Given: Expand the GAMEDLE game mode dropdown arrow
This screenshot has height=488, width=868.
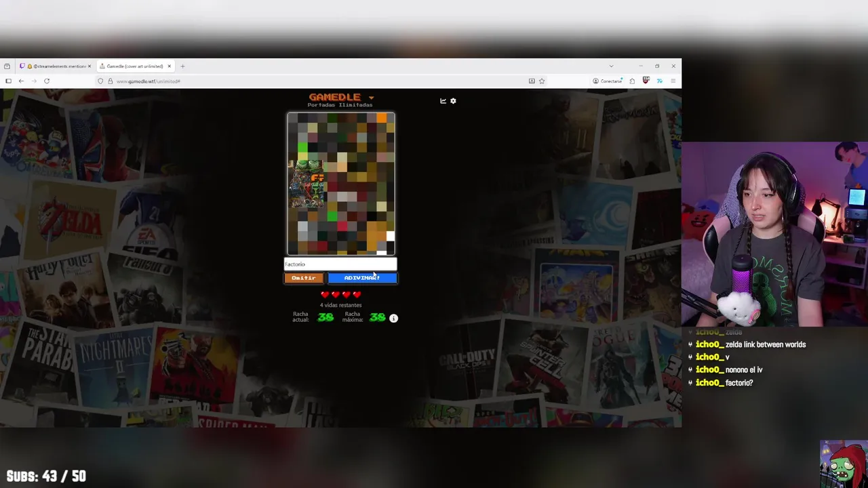Looking at the screenshot, I should click(x=371, y=98).
